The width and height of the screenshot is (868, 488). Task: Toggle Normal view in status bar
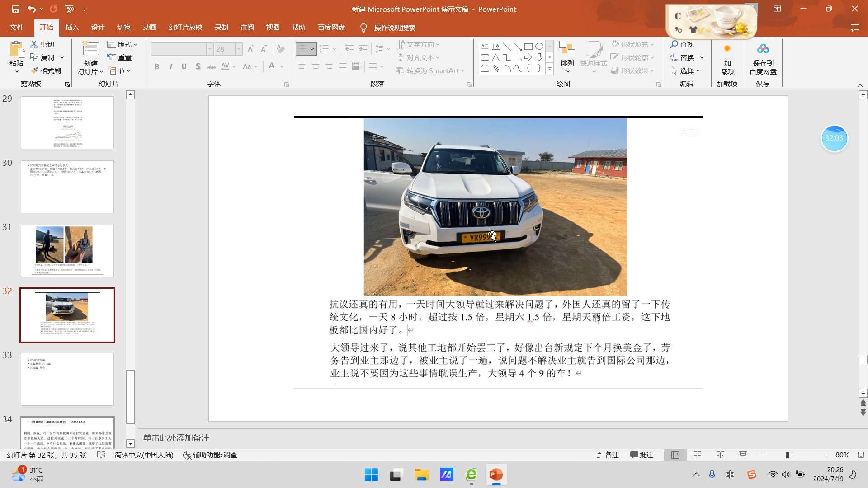click(675, 455)
